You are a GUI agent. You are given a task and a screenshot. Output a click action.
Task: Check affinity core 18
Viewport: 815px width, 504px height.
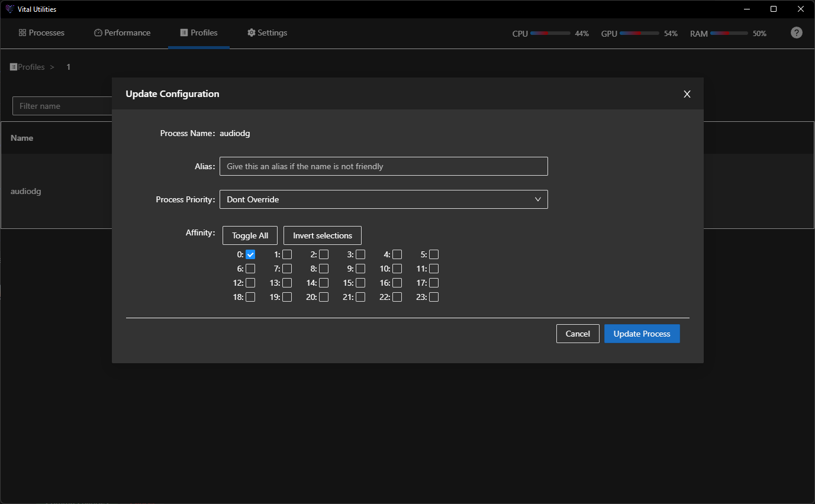250,297
